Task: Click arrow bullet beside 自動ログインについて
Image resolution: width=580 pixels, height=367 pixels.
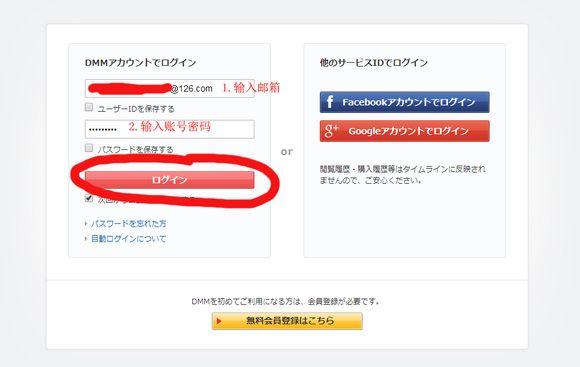Action: coord(86,239)
